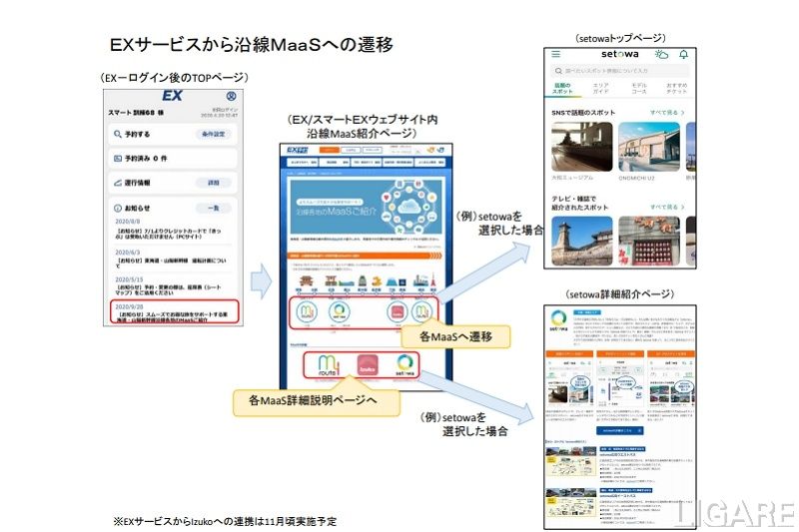Open the pink Izuko detail logo

pos(368,365)
